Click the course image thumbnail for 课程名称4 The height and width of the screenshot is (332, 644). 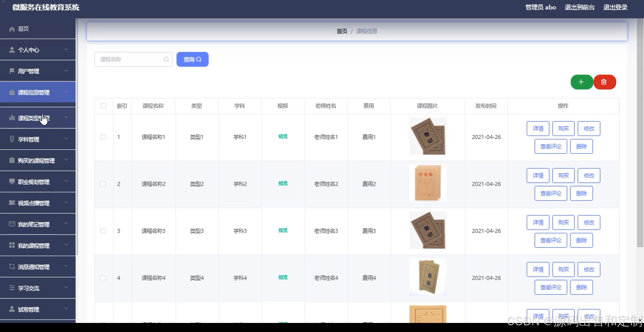428,277
